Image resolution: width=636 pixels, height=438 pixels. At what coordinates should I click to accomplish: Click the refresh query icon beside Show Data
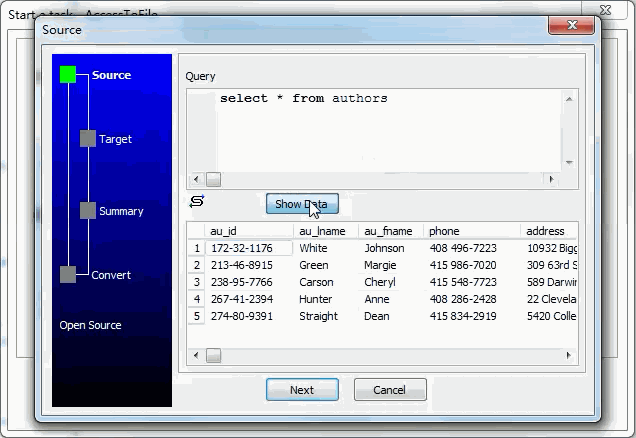tap(197, 201)
